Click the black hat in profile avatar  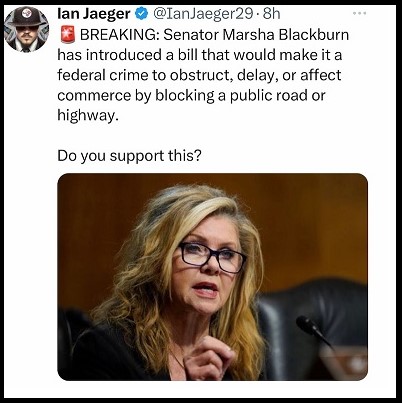coord(27,16)
